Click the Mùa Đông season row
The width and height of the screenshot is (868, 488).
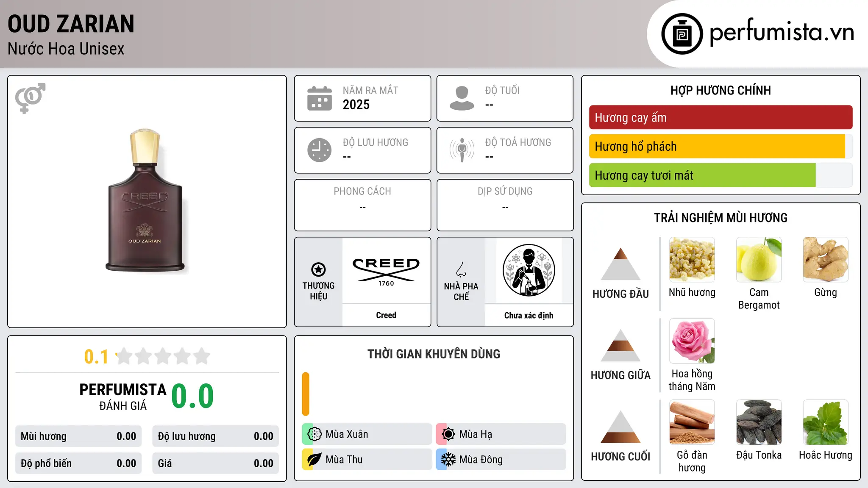point(501,460)
